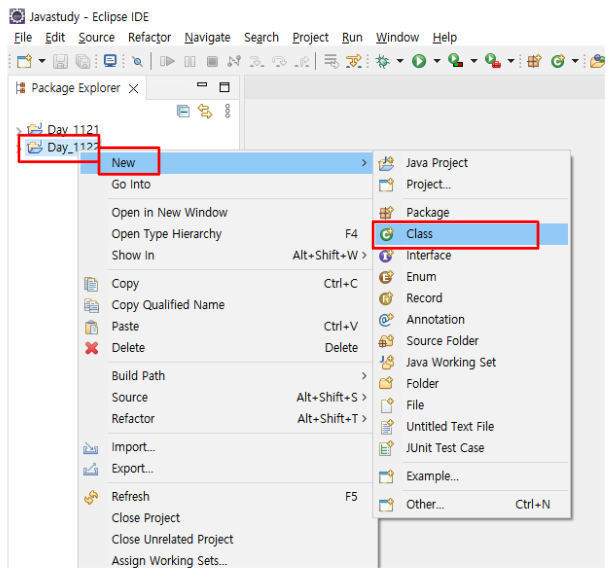Choose Delete in context menu
Screen dimensions: 616x586
pyautogui.click(x=226, y=348)
